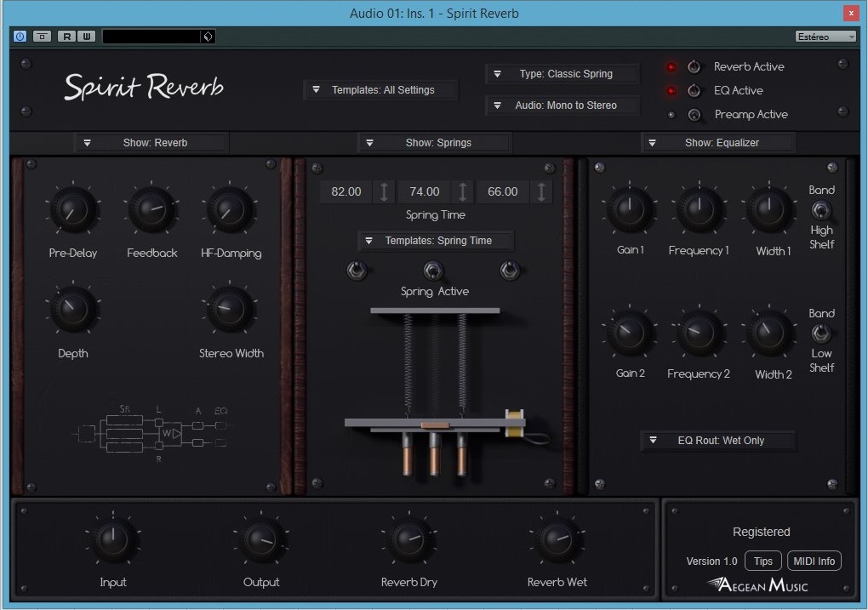This screenshot has width=868, height=610.
Task: Click the Pre-Delay knob
Action: [73, 210]
